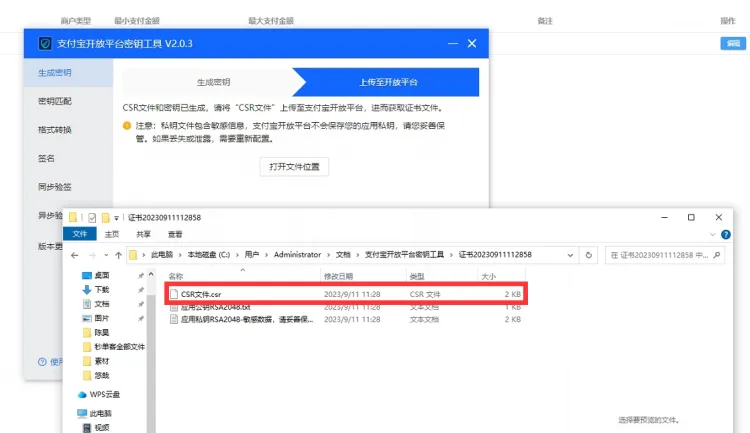Open the quick access toolbar customize dropdown
The height and width of the screenshot is (433, 750).
[x=116, y=218]
